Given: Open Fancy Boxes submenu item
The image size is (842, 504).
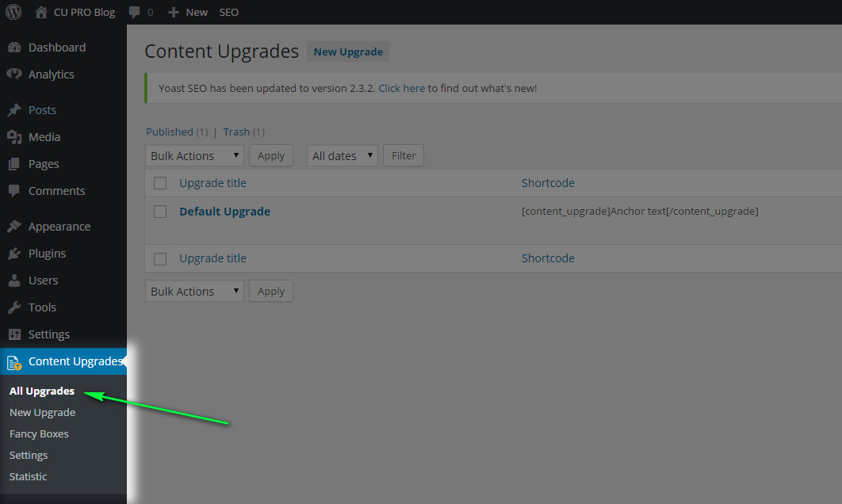Looking at the screenshot, I should coord(39,433).
